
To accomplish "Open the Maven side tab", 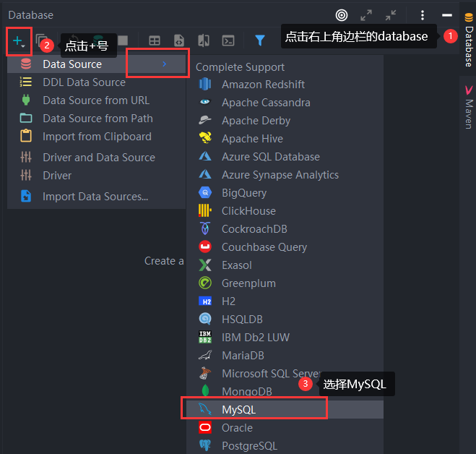I will click(469, 107).
